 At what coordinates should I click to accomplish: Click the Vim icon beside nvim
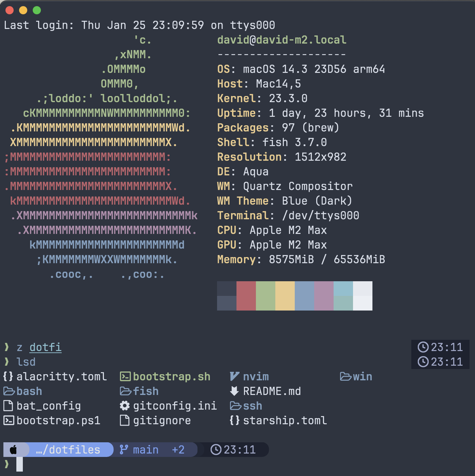[x=234, y=376]
